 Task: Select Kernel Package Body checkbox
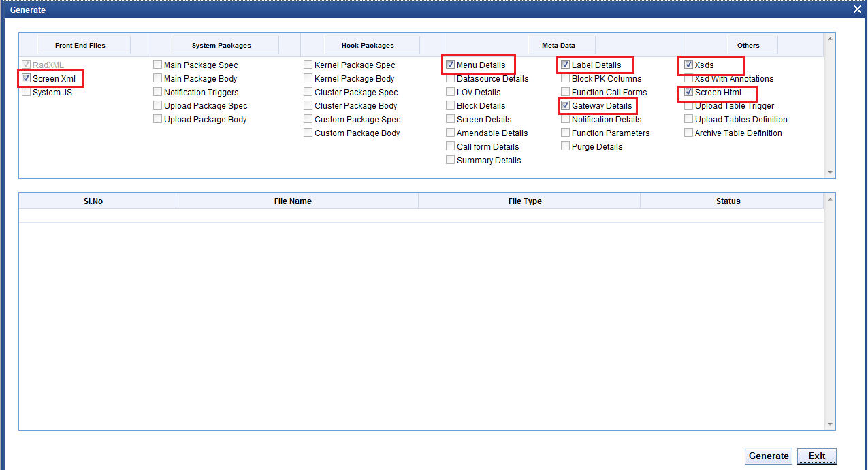(x=308, y=79)
